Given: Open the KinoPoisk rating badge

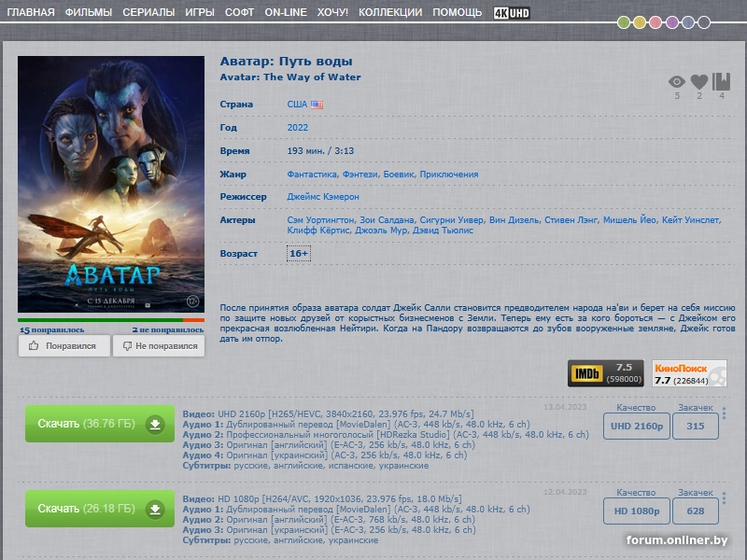Looking at the screenshot, I should coord(689,373).
